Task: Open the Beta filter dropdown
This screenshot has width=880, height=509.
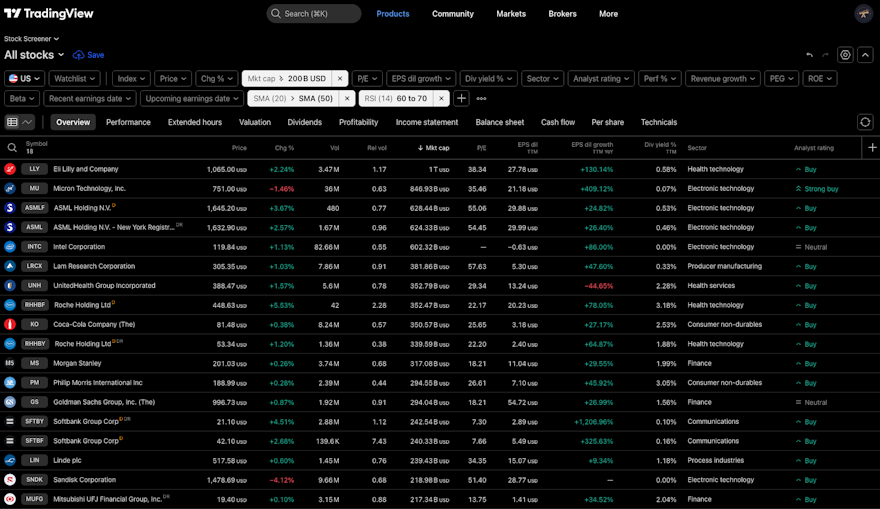Action: click(22, 98)
